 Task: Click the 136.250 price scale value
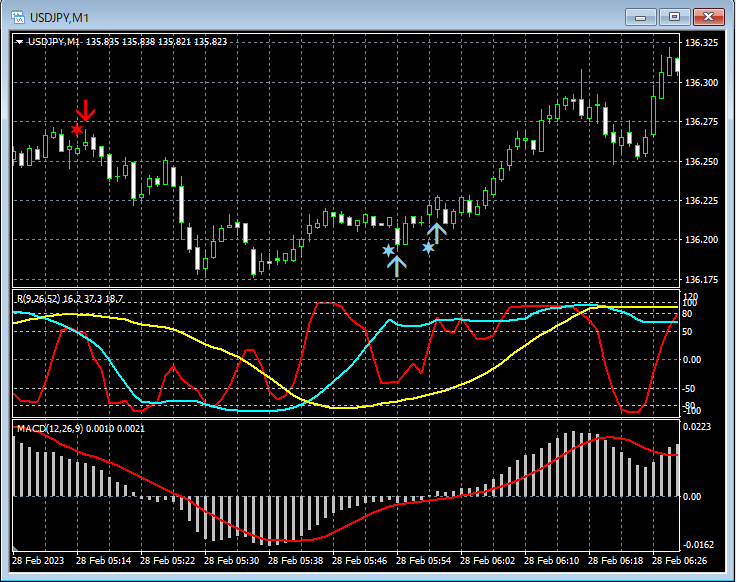(702, 161)
